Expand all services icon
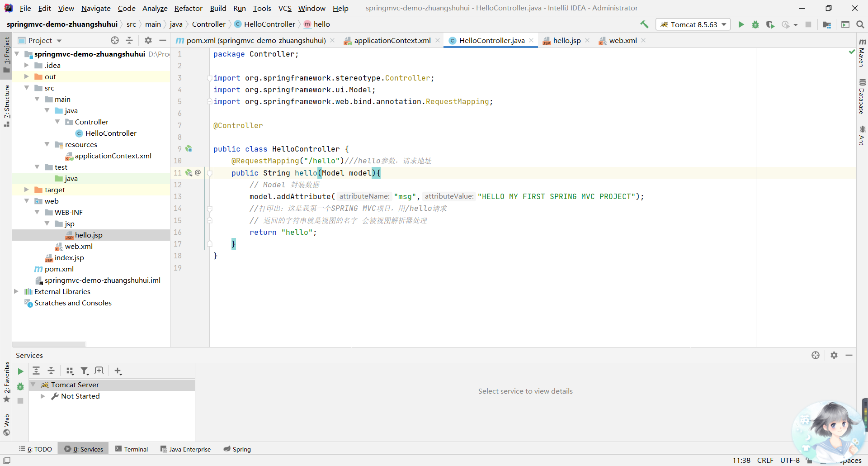The width and height of the screenshot is (868, 466). [x=36, y=371]
